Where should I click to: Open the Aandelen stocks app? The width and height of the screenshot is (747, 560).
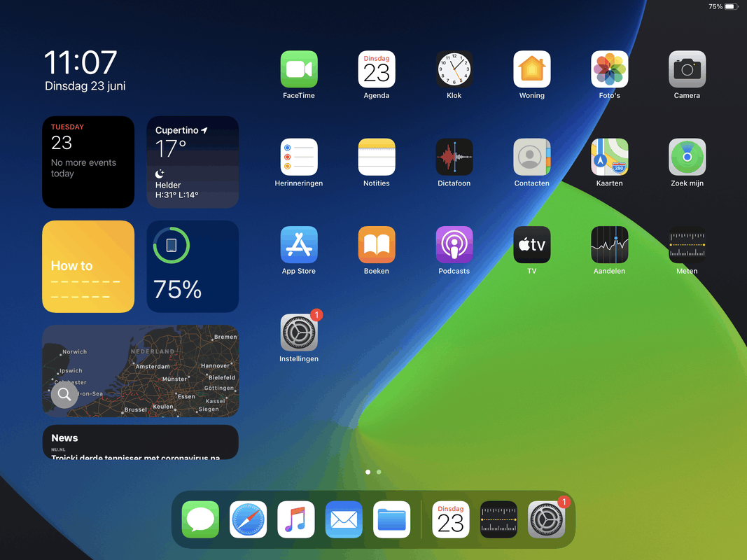[609, 245]
